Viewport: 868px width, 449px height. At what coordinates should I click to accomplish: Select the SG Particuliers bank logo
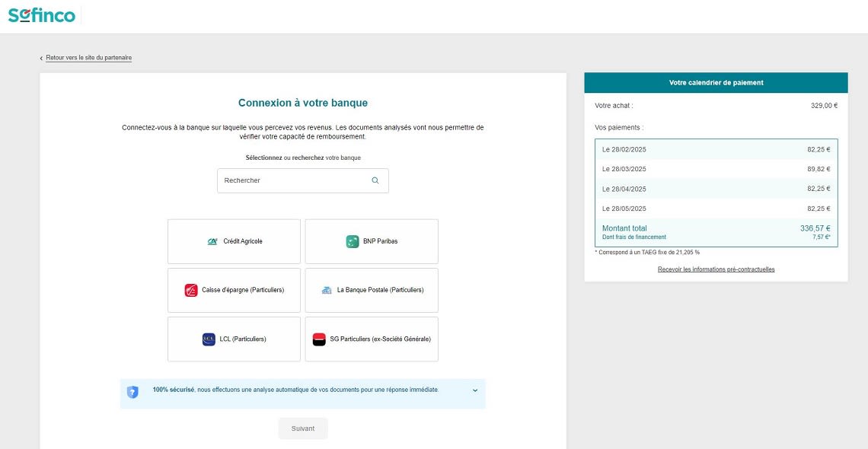click(321, 339)
